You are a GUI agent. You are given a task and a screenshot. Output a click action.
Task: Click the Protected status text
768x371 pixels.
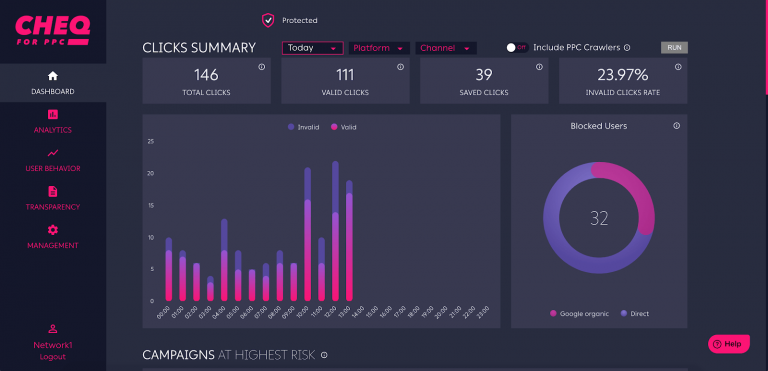click(300, 21)
